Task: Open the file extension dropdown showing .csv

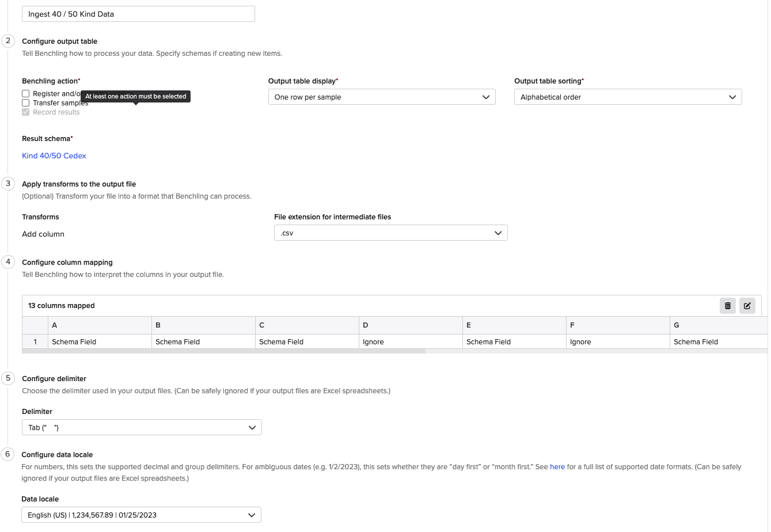Action: (x=390, y=233)
